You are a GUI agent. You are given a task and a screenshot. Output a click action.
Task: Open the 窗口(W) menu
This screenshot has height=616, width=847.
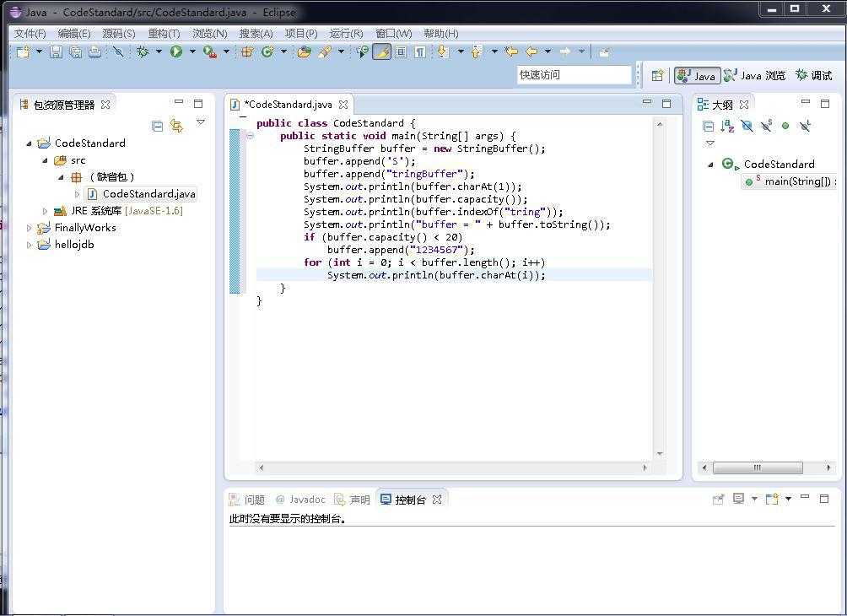point(394,34)
